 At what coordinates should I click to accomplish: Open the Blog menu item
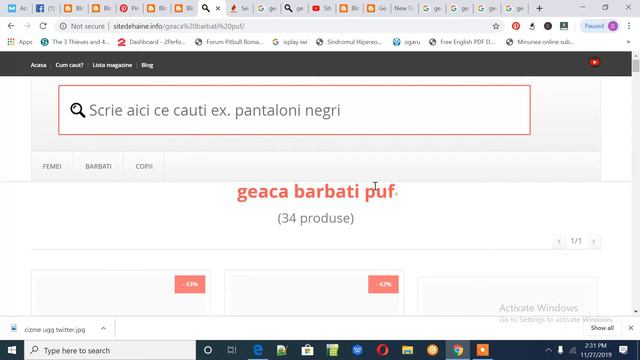147,65
